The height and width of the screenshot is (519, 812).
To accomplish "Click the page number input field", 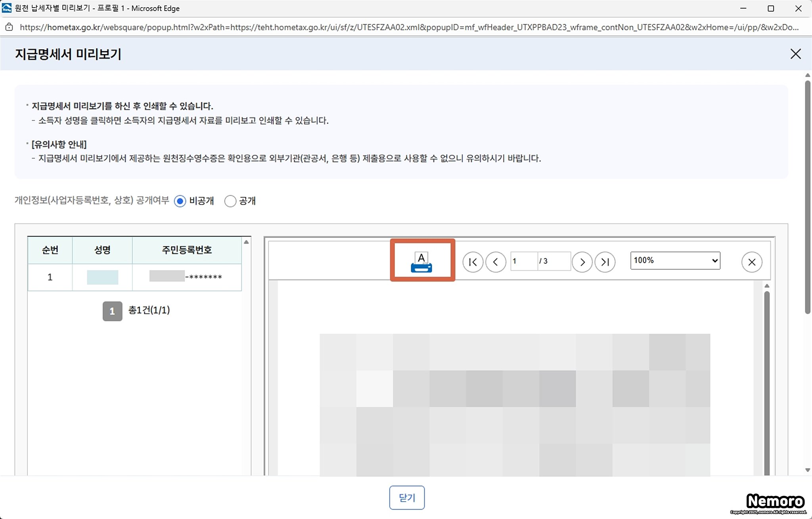I will pos(523,261).
